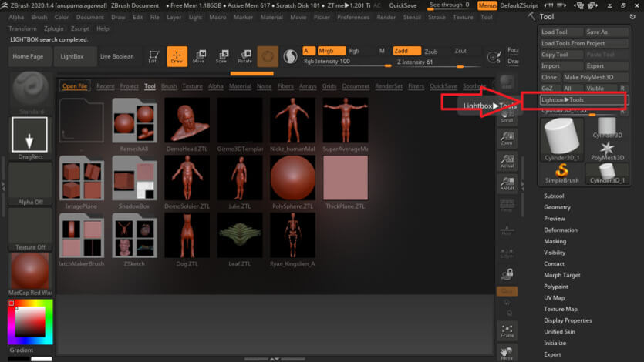
Task: Toggle the Mrgb channel button
Action: [x=331, y=51]
